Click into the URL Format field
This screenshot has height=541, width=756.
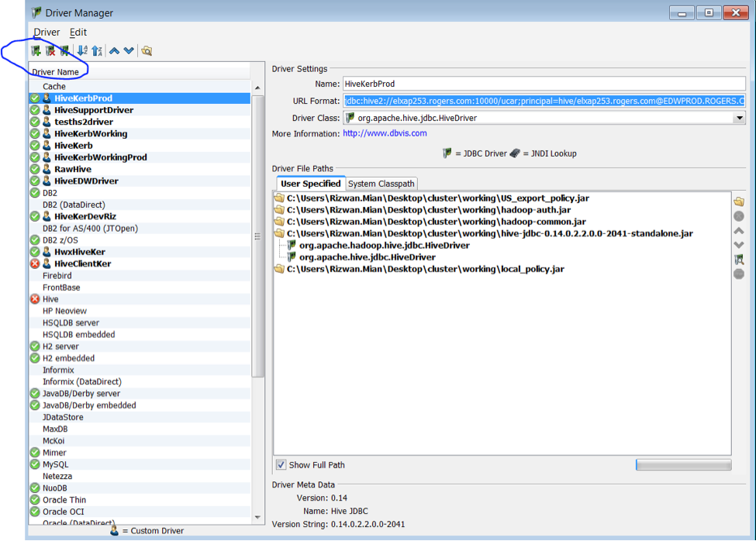tap(544, 101)
